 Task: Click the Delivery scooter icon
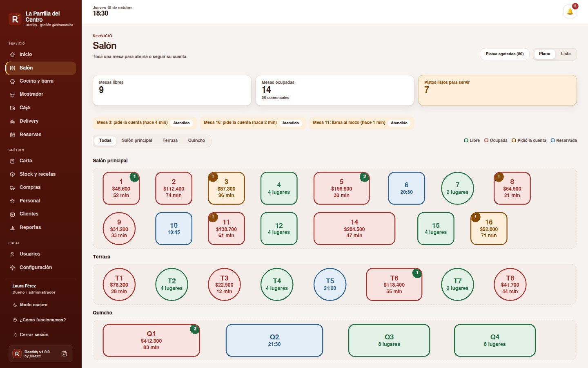12,121
